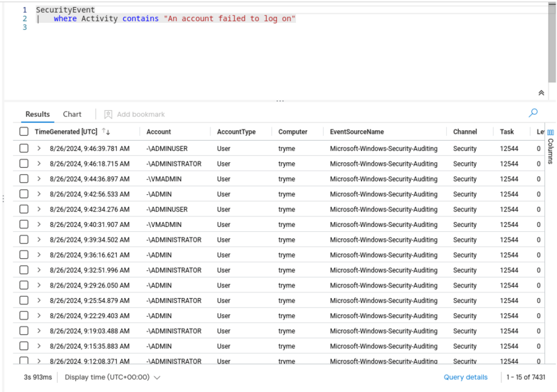Check the row at 9:46:39.781 AM
The height and width of the screenshot is (392, 557).
[24, 148]
